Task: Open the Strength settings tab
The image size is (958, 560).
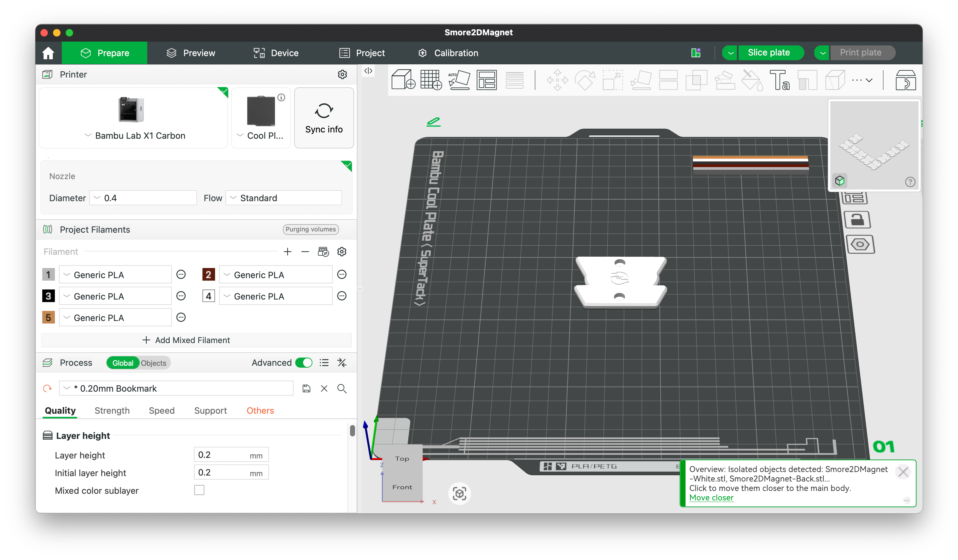Action: (x=112, y=411)
